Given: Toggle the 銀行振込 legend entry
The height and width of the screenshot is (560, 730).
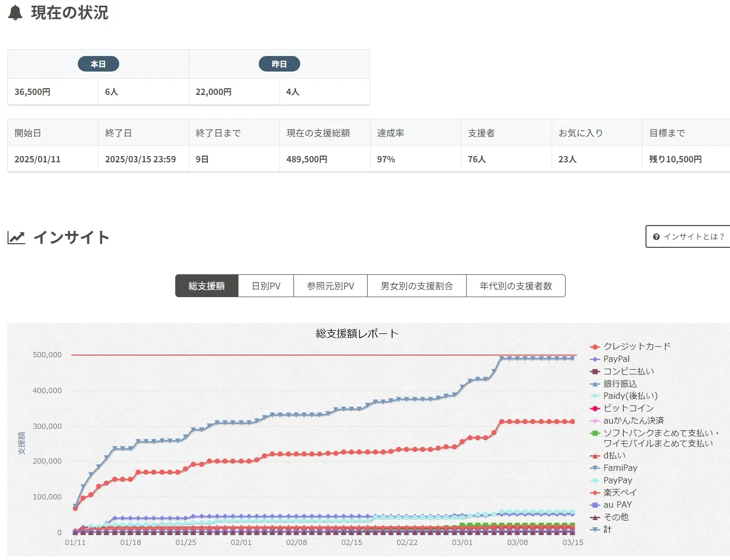Looking at the screenshot, I should [x=620, y=384].
